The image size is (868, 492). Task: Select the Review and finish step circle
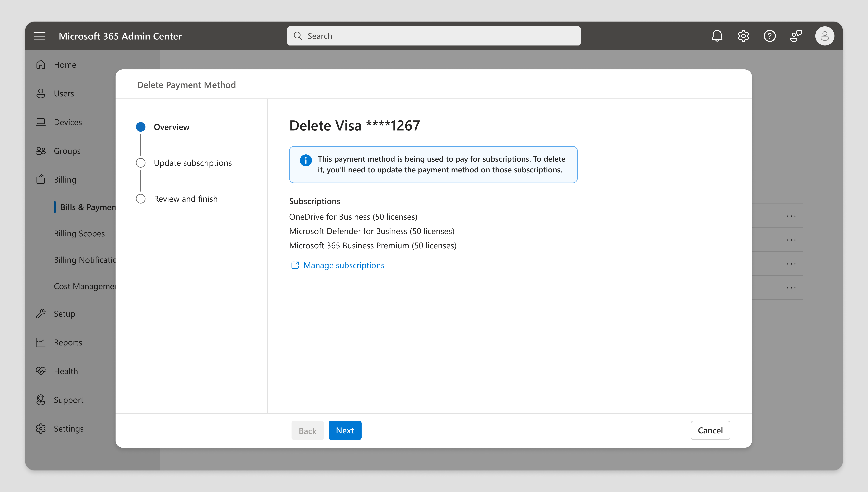pos(141,199)
